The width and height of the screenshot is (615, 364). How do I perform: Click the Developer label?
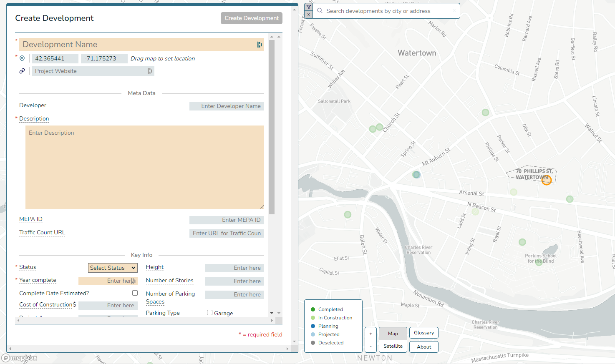pyautogui.click(x=33, y=105)
